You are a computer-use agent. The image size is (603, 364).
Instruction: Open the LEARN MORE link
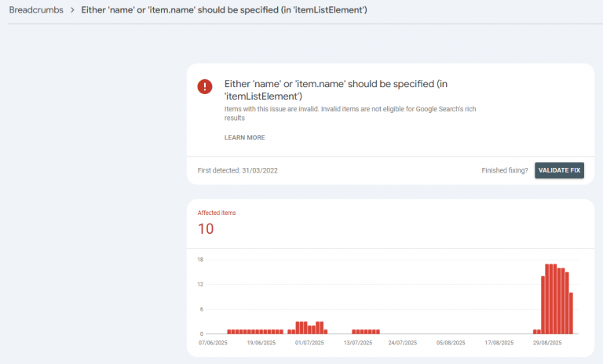coord(245,137)
